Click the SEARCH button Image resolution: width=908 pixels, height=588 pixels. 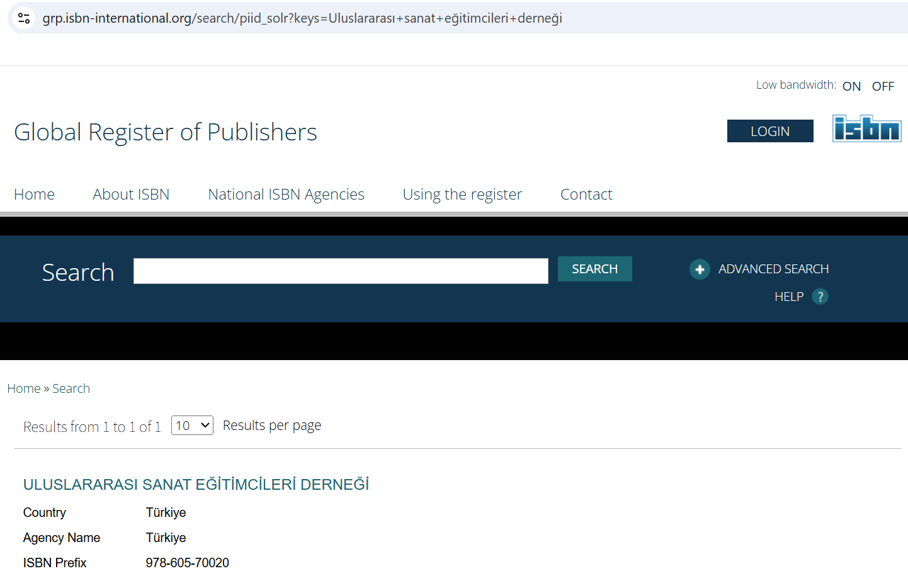click(x=594, y=269)
